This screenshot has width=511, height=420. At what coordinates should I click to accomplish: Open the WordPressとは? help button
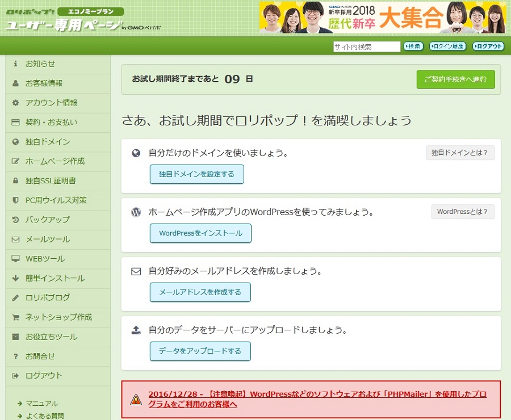click(463, 212)
